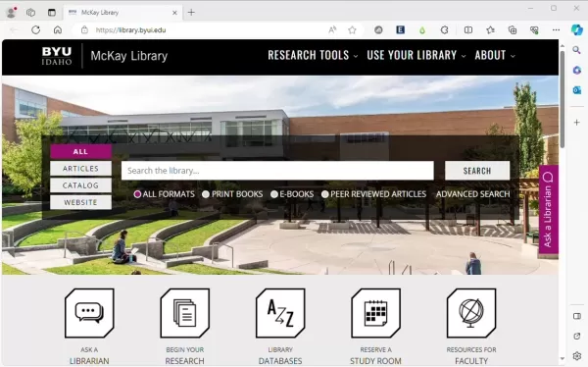The width and height of the screenshot is (588, 367).
Task: Toggle Split screen view in the toolbar
Action: (468, 30)
